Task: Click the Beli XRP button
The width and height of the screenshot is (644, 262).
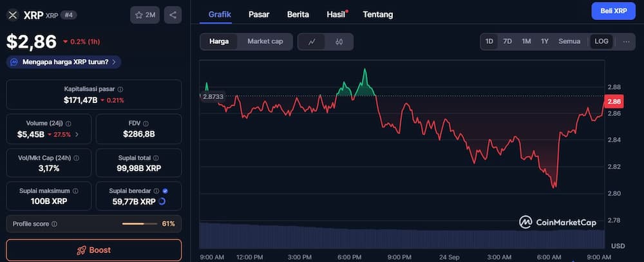Action: coord(614,11)
